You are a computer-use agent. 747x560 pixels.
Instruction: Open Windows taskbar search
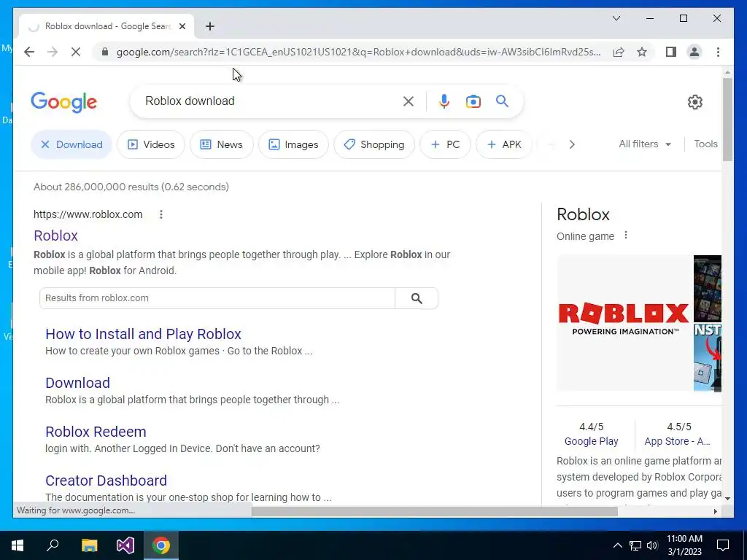pos(53,545)
